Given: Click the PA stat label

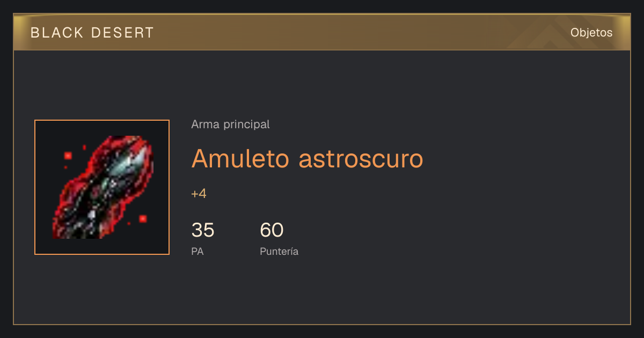Looking at the screenshot, I should (197, 251).
